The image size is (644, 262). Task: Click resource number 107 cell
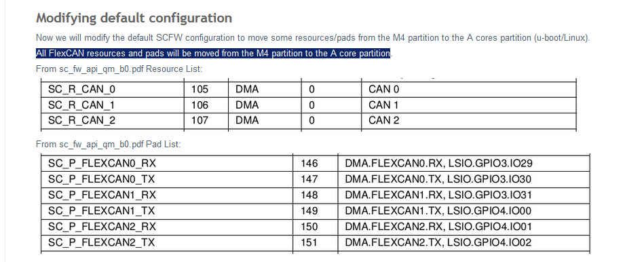click(x=206, y=120)
